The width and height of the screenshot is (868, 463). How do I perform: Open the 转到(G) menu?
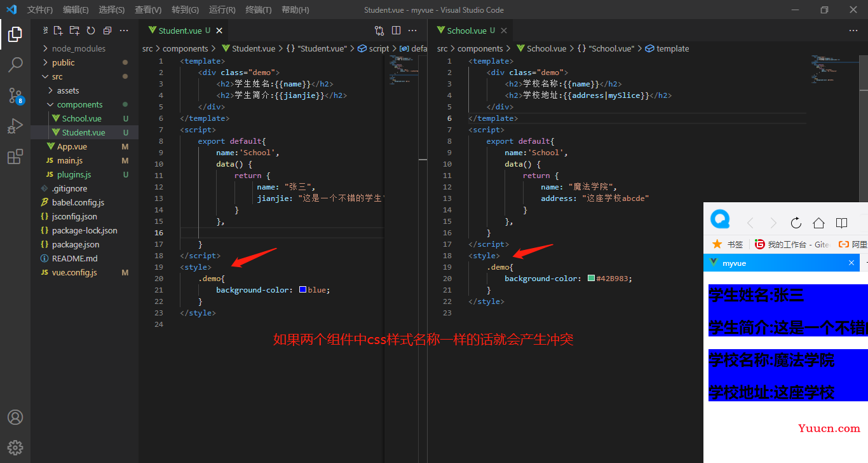pos(185,10)
